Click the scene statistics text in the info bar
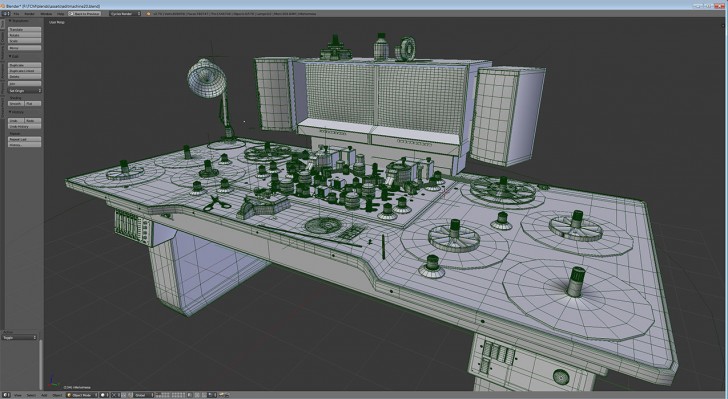Viewport: 728px width, 399px height. coord(234,13)
